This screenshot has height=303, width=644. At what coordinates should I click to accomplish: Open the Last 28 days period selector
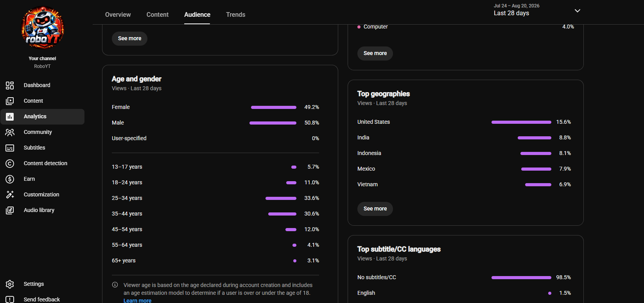pos(537,10)
